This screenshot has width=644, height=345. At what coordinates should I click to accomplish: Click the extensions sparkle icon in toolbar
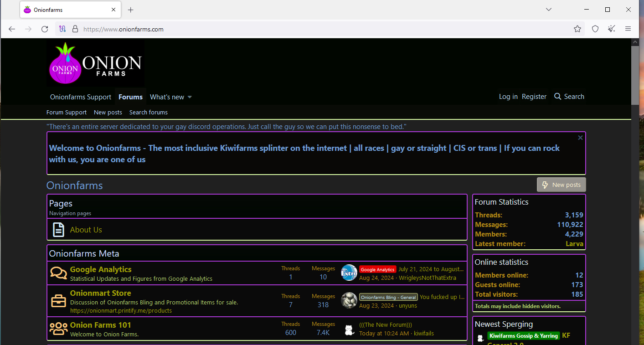(612, 29)
